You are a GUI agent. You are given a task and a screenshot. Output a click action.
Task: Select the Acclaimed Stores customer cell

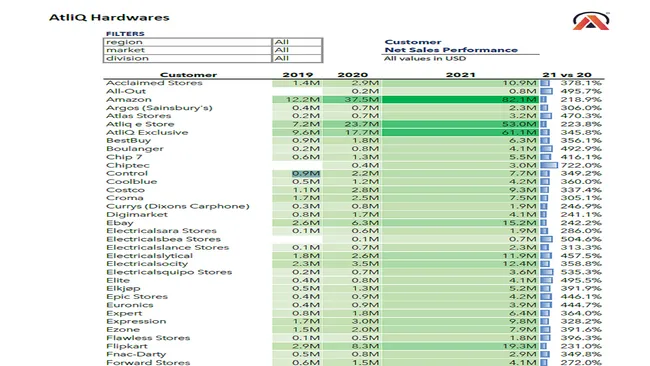(x=154, y=83)
